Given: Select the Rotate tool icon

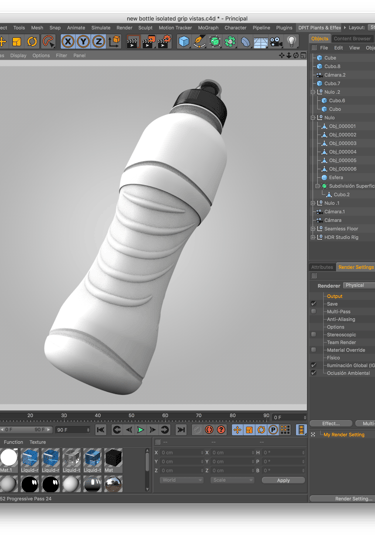Looking at the screenshot, I should pyautogui.click(x=32, y=42).
